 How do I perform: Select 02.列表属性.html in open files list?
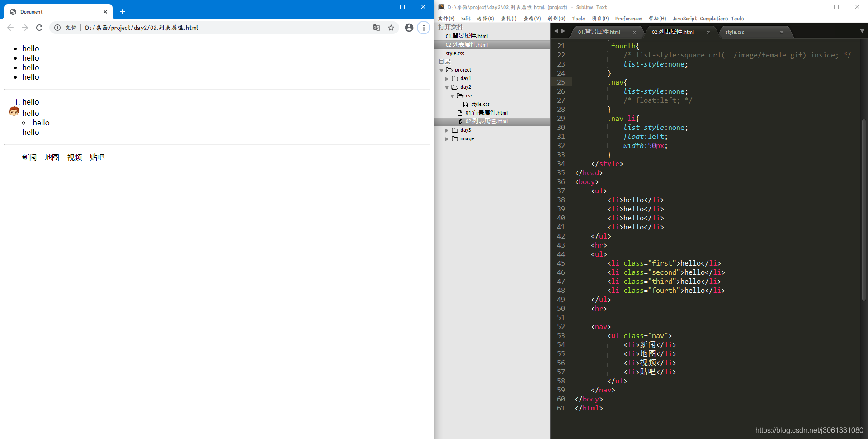[467, 45]
